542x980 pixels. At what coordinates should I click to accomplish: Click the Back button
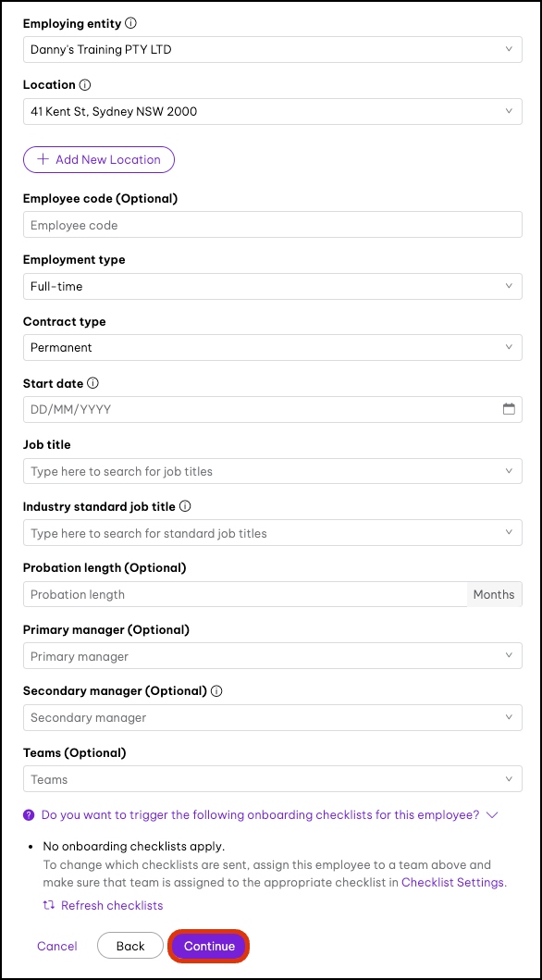(130, 946)
